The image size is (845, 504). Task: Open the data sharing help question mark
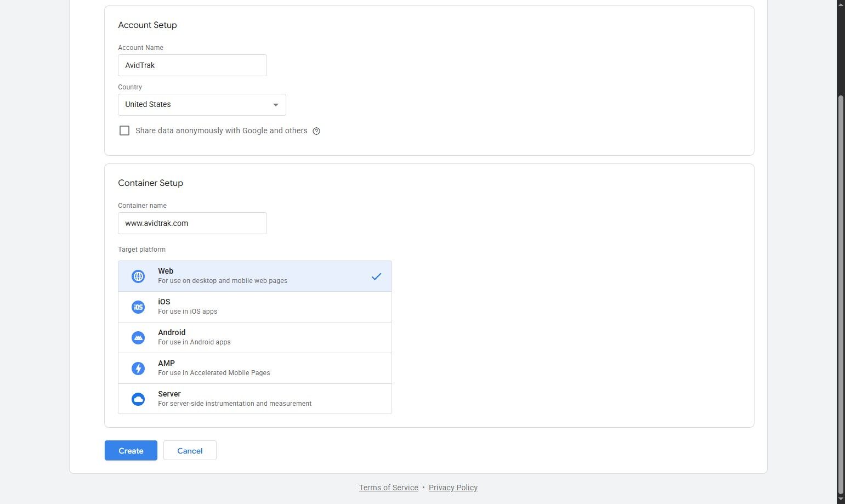pyautogui.click(x=316, y=131)
